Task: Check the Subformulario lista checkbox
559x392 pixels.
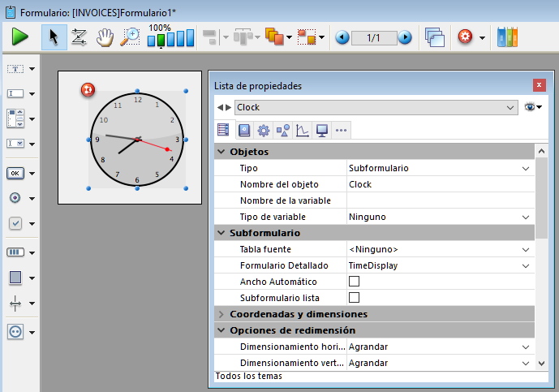Action: (354, 298)
